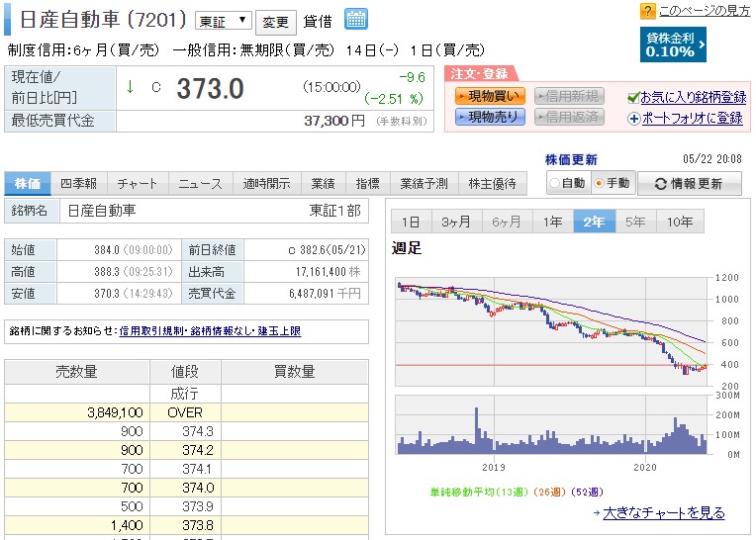Open the 東証 market dropdown
This screenshot has height=540, width=756.
[224, 21]
